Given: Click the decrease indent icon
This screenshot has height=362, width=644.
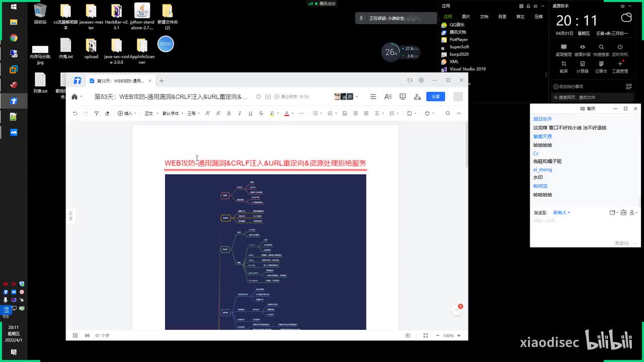Looking at the screenshot, I should 355,114.
